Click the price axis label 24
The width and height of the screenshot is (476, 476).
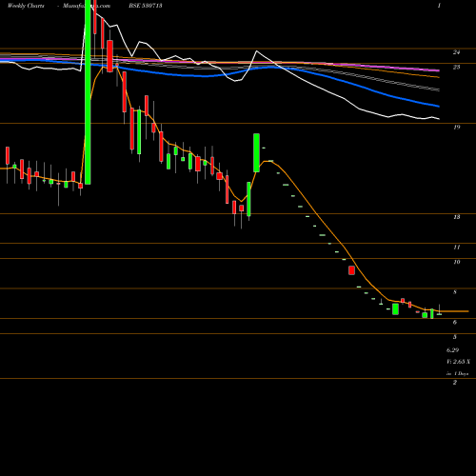[x=456, y=52]
